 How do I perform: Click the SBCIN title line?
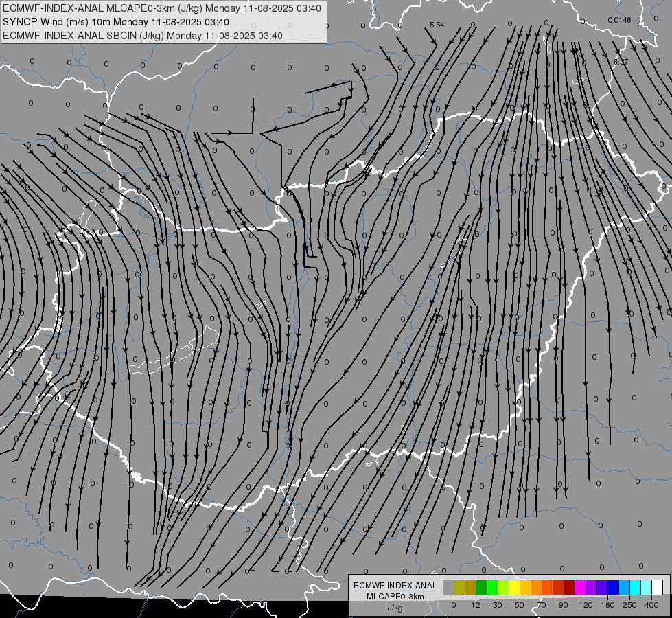point(142,36)
